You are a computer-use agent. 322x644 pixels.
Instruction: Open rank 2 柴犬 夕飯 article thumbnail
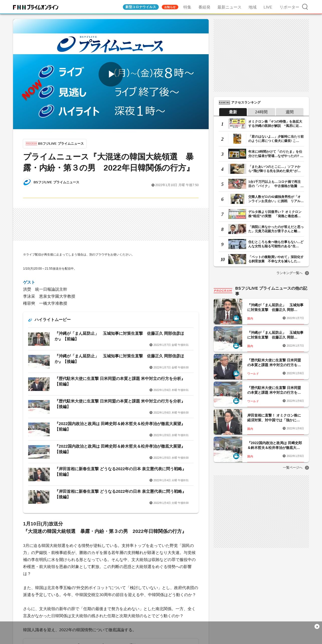coord(237,139)
